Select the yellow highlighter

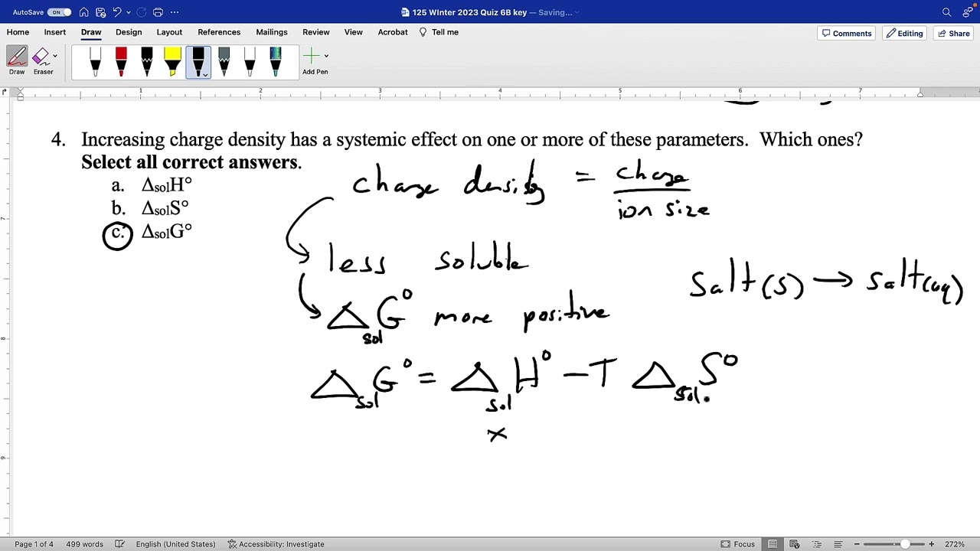click(172, 62)
